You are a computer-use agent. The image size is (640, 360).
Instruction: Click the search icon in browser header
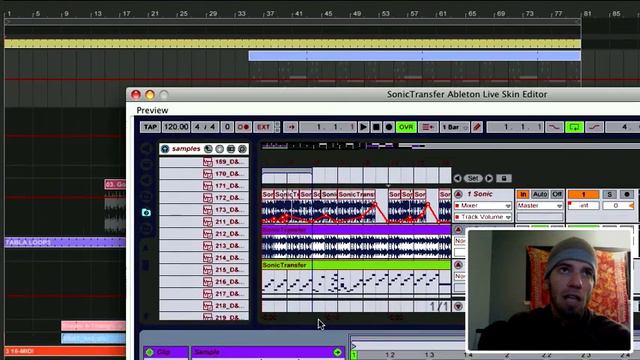(x=242, y=149)
